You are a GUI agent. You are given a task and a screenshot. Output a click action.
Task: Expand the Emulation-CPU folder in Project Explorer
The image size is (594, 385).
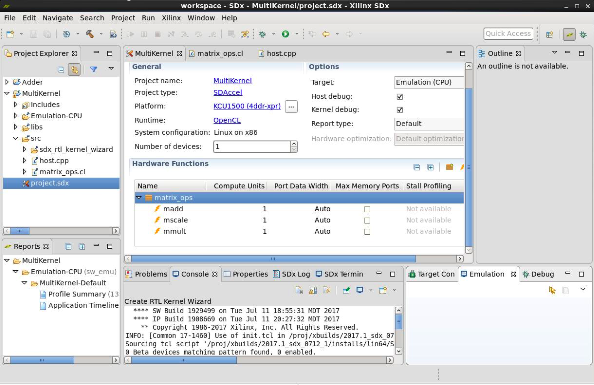pyautogui.click(x=16, y=116)
